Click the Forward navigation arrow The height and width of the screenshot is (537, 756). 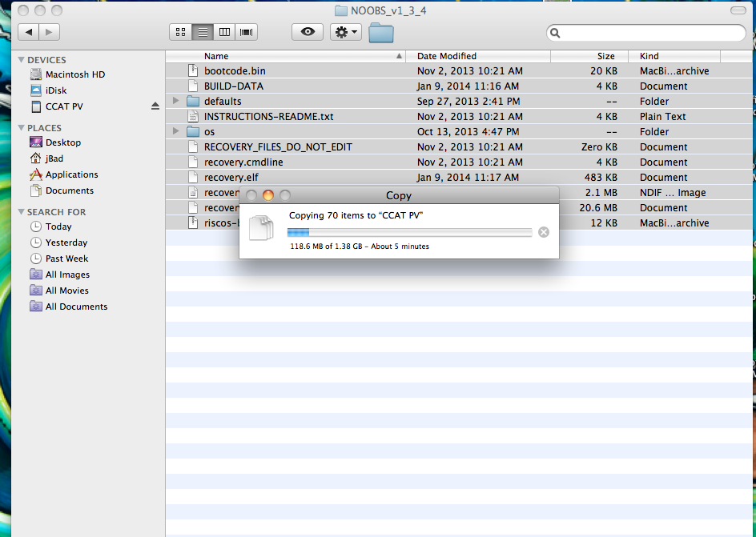click(x=49, y=32)
